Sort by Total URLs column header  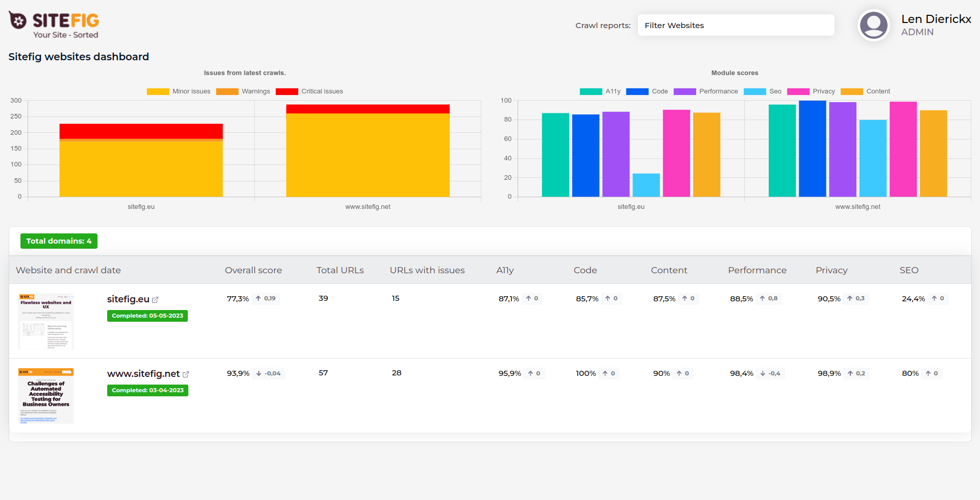[x=340, y=270]
